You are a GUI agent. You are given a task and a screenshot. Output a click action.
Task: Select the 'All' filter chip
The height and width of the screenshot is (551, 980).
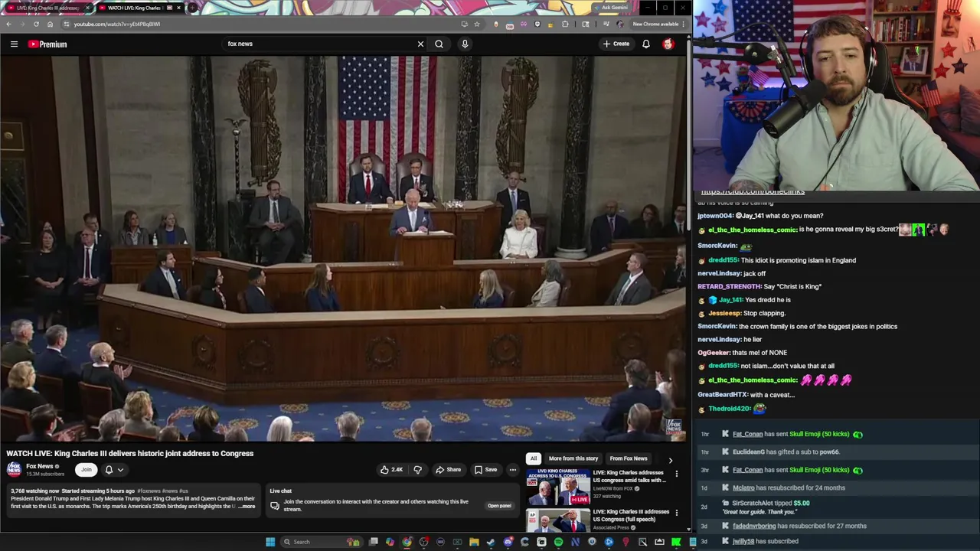tap(534, 458)
